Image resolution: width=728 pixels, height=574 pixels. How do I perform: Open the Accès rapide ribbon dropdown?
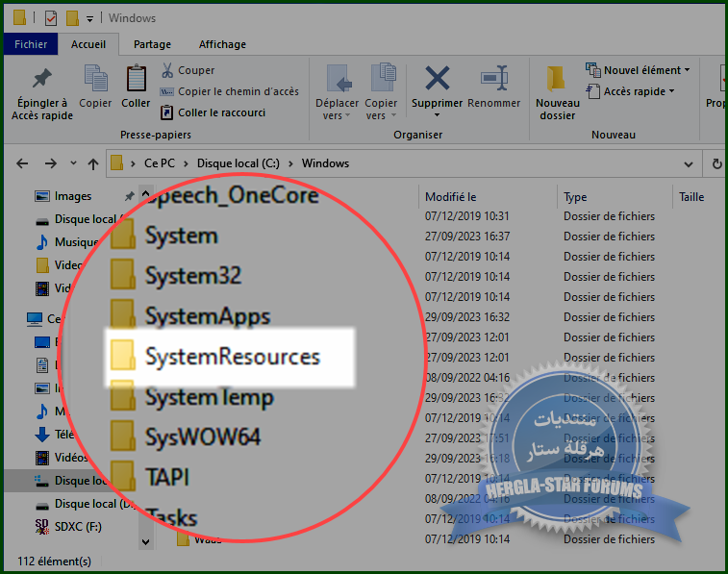[x=630, y=92]
